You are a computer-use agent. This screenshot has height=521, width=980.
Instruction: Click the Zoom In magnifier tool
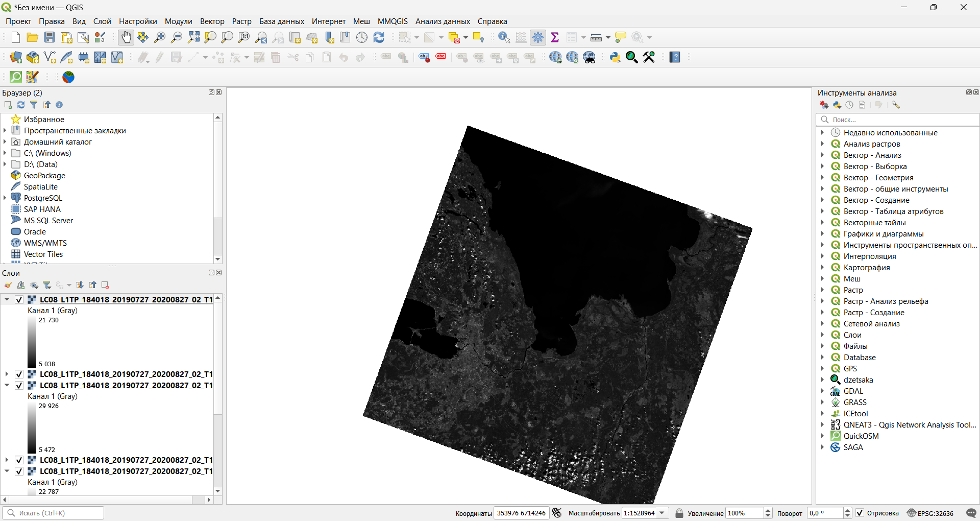click(x=160, y=37)
